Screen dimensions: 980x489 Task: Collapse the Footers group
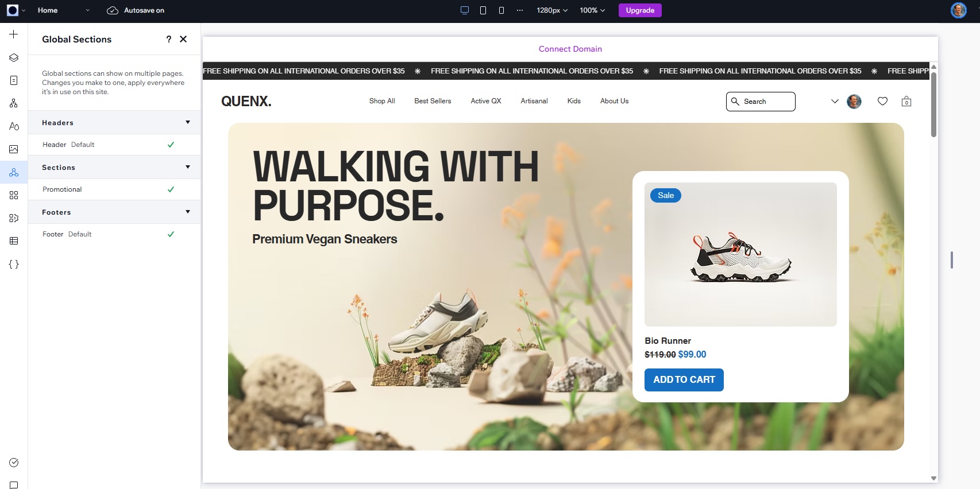(x=188, y=212)
